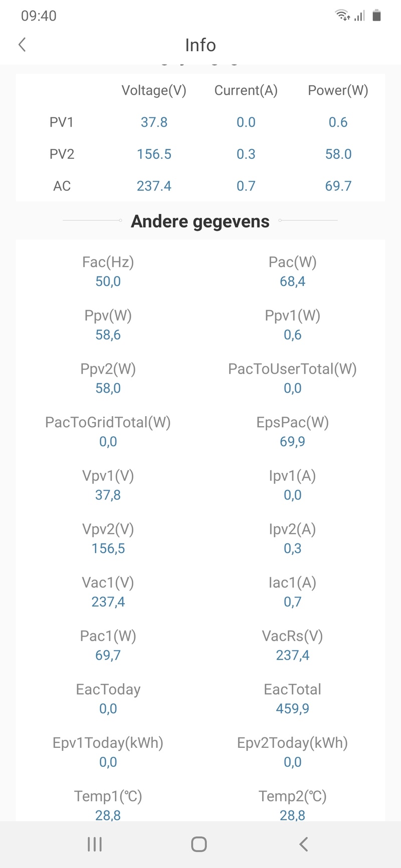Viewport: 401px width, 868px height.
Task: Tap the back arrow in the Info header
Action: [x=22, y=45]
